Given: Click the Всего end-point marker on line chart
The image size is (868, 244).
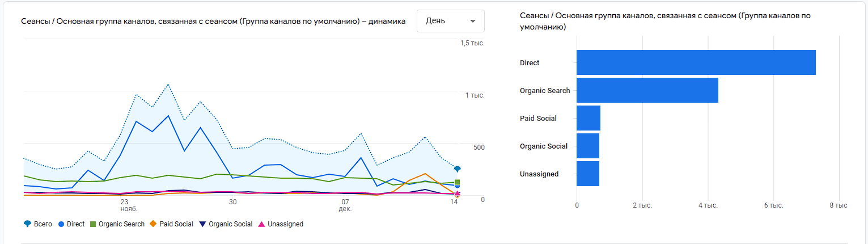Looking at the screenshot, I should [457, 169].
